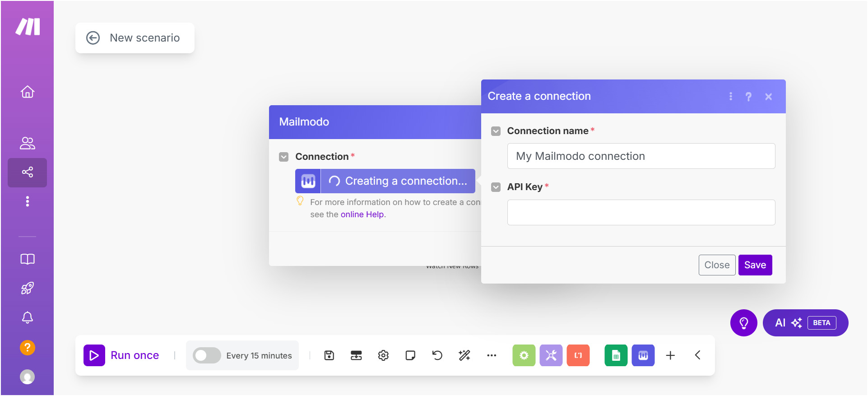The height and width of the screenshot is (396, 868).
Task: Toggle the scheduling switch on
Action: coord(207,355)
